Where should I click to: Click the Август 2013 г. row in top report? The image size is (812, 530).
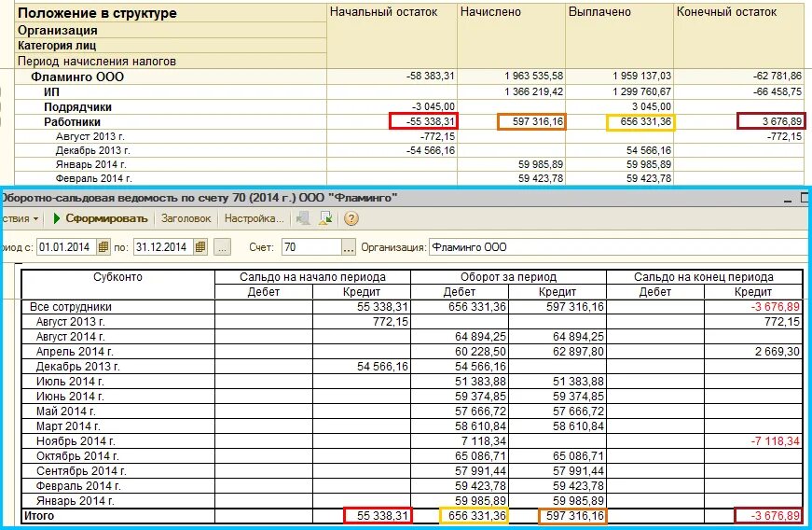408,137
